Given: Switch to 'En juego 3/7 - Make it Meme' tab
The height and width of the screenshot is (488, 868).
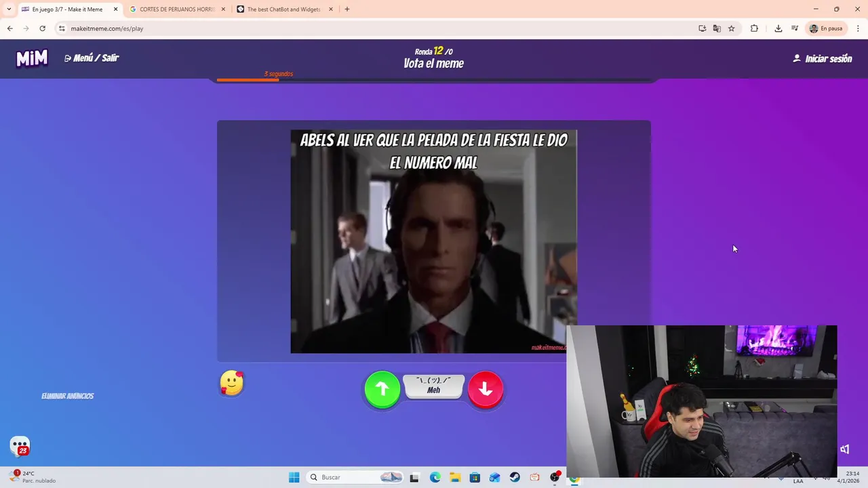Looking at the screenshot, I should point(68,9).
